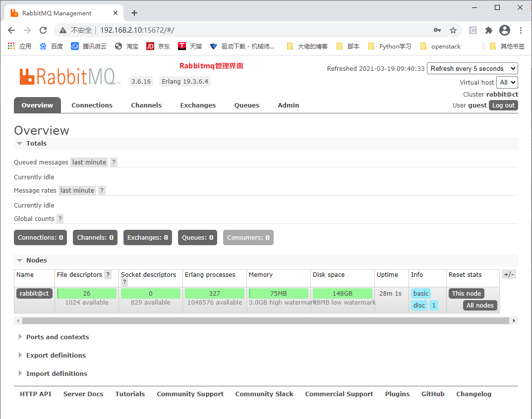
Task: Open the 天猫 bookmark
Action: 190,46
